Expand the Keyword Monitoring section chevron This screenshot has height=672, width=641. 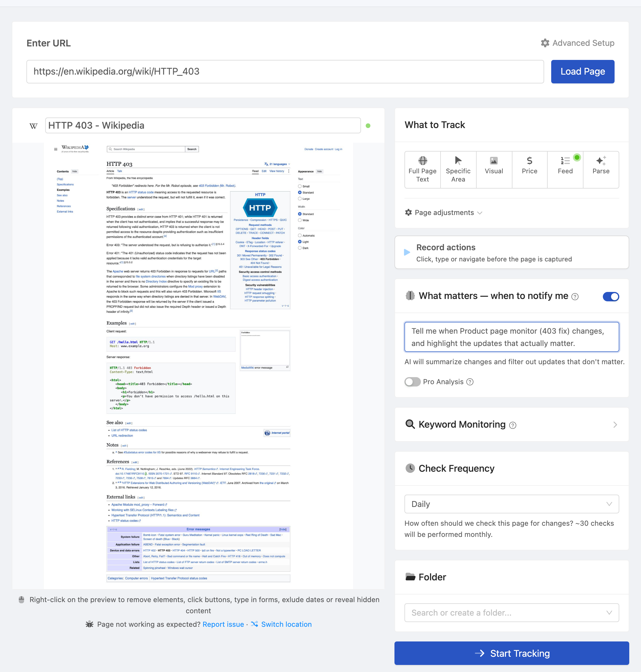pos(615,425)
